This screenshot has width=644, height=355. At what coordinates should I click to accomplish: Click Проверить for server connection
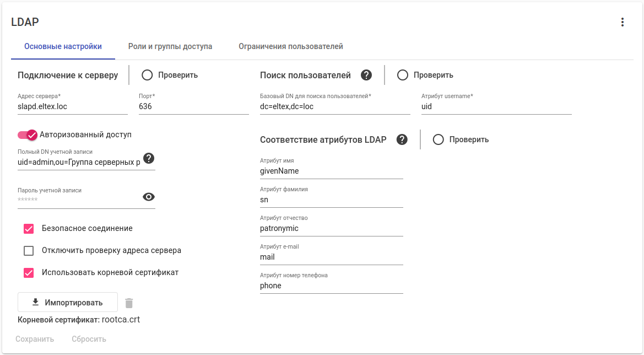point(170,75)
